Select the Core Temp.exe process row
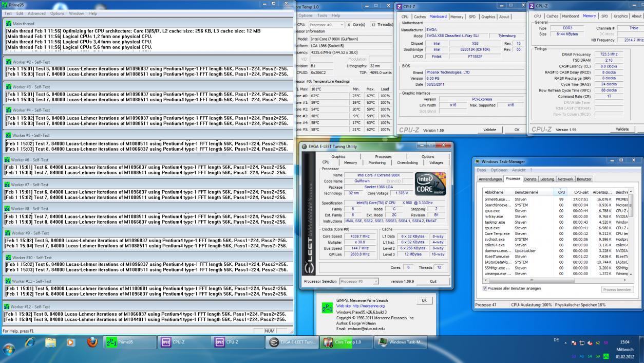 (556, 233)
